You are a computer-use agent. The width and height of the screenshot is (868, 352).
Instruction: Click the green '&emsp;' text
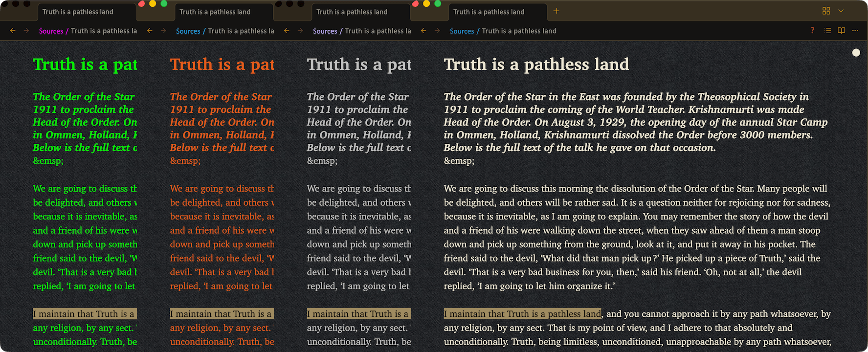[48, 161]
